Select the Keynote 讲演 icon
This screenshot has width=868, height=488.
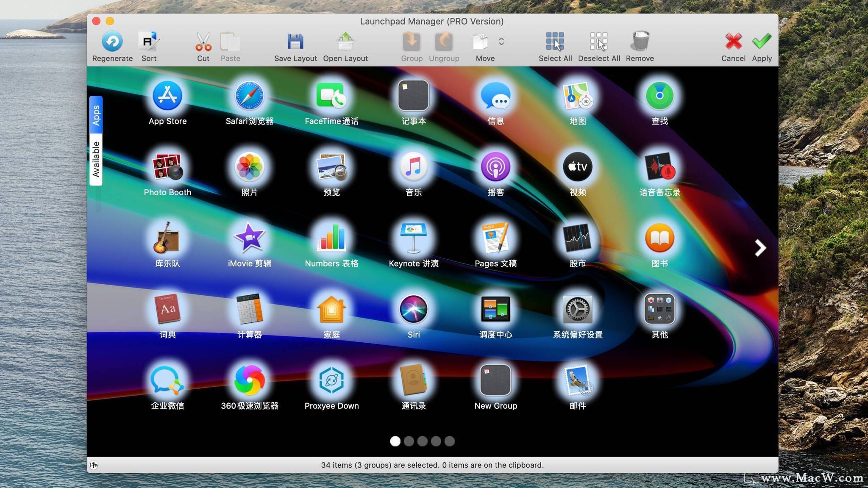pyautogui.click(x=413, y=238)
